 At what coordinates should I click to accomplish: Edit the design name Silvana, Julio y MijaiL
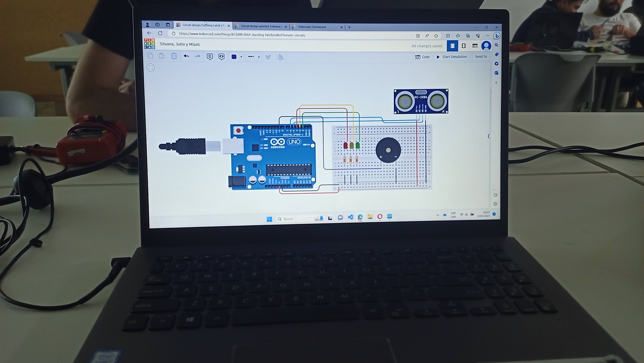click(x=180, y=44)
